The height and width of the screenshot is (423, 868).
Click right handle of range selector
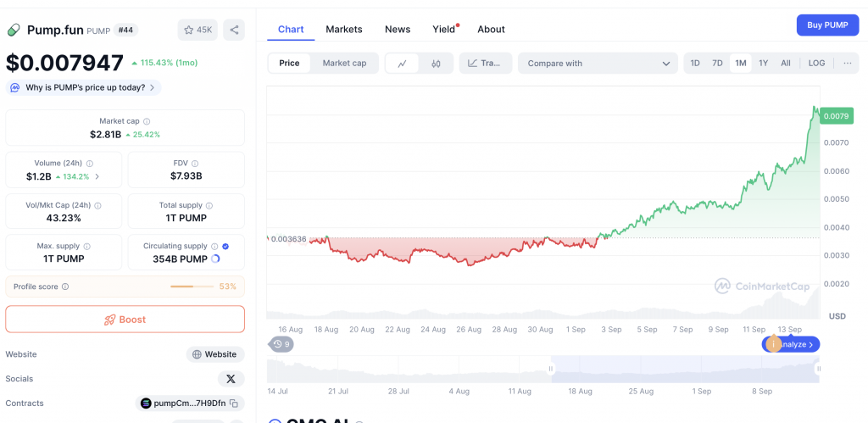click(x=819, y=369)
